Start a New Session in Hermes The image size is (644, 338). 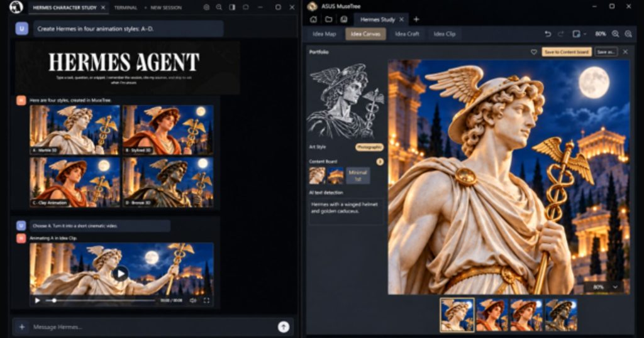pos(163,8)
